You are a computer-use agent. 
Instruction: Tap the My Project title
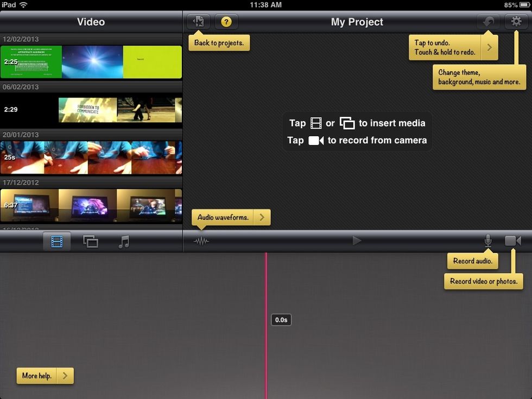pos(357,22)
